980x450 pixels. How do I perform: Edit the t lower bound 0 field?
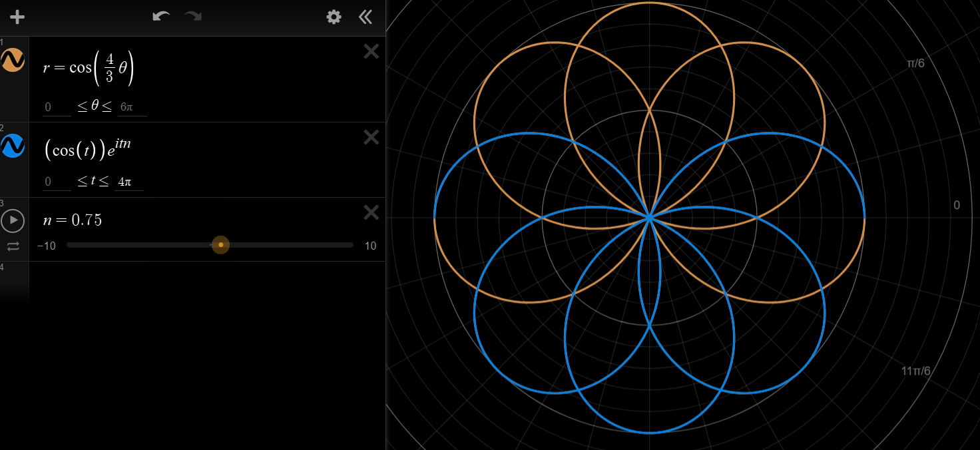(57, 182)
